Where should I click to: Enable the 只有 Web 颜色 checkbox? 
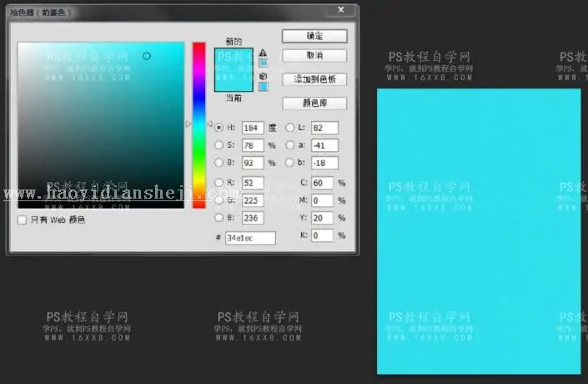(x=23, y=220)
